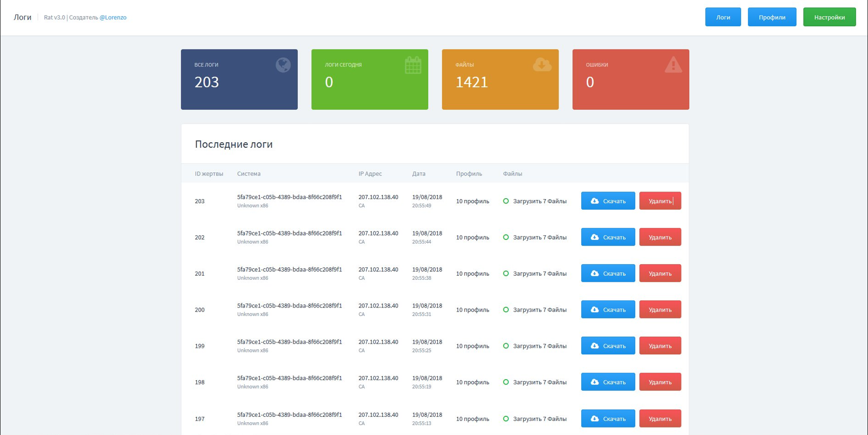868x435 pixels.
Task: Click the green circle status icon in row 198
Action: [506, 383]
